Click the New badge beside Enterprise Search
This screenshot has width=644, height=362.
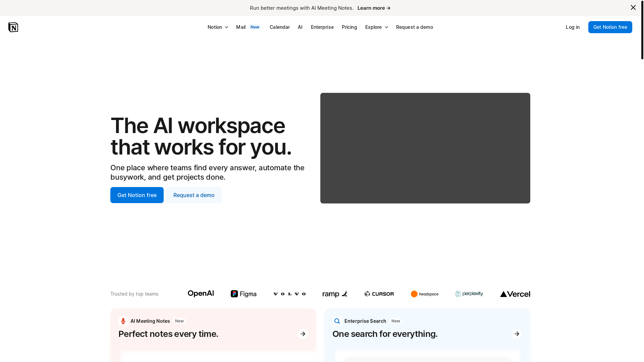click(x=396, y=321)
